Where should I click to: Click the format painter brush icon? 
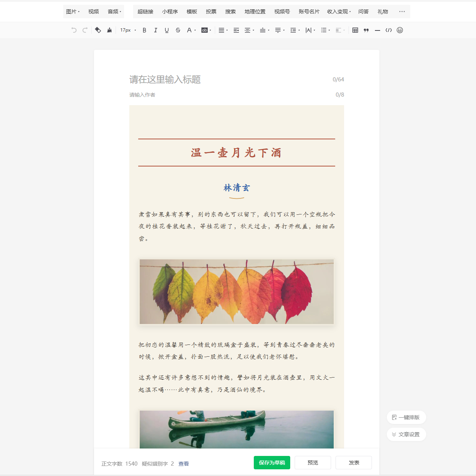[x=109, y=30]
